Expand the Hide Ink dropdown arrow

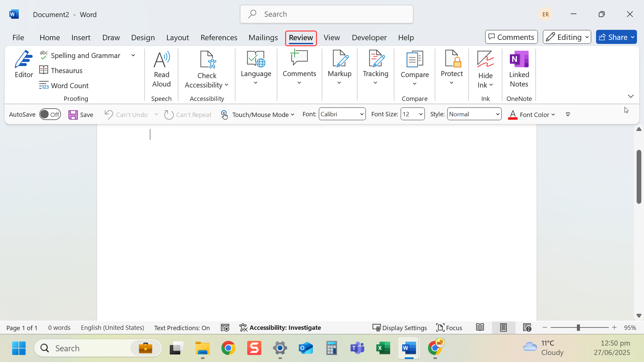(491, 85)
